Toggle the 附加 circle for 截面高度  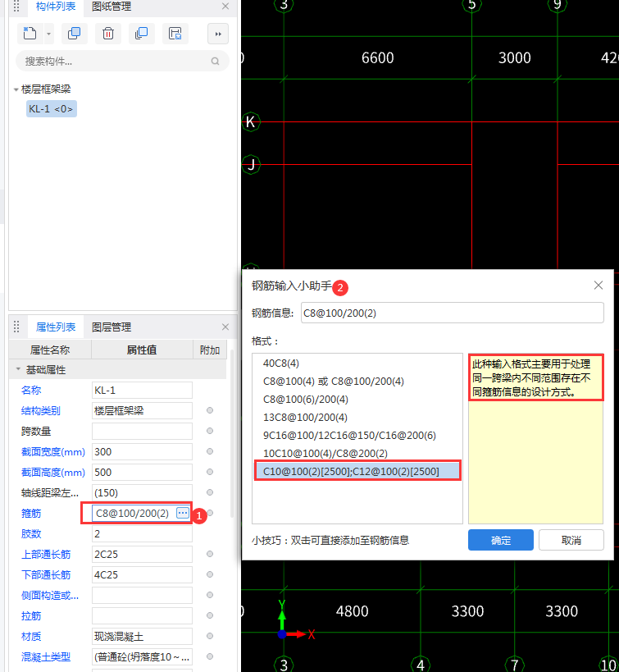pyautogui.click(x=210, y=472)
